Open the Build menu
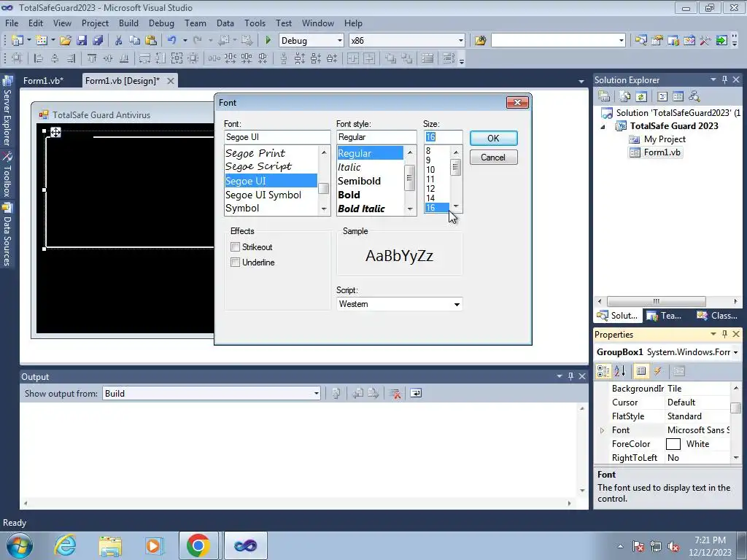The image size is (747, 560). 128,23
